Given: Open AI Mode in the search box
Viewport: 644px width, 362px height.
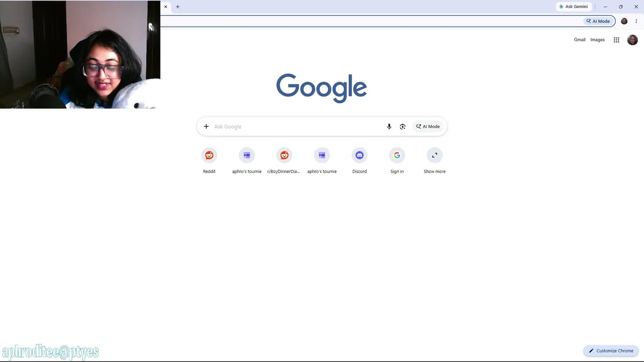Looking at the screenshot, I should [428, 127].
